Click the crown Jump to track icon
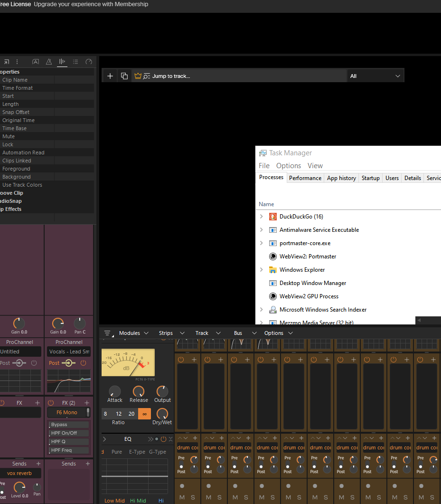The height and width of the screenshot is (504, 441). [x=138, y=76]
